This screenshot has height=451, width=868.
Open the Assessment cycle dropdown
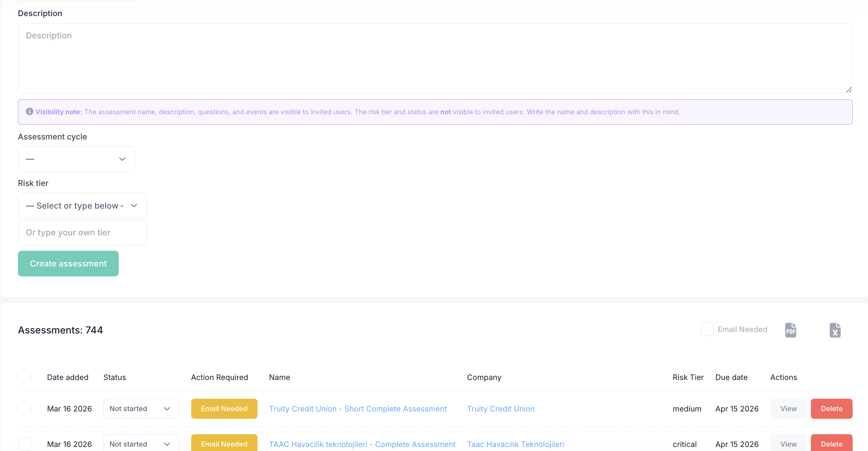[x=76, y=159]
